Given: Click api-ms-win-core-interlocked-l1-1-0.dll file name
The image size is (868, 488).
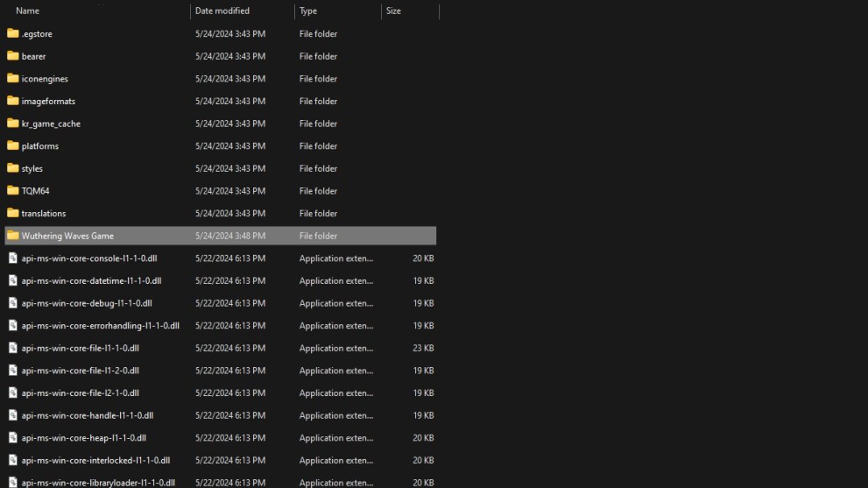Looking at the screenshot, I should (95, 461).
